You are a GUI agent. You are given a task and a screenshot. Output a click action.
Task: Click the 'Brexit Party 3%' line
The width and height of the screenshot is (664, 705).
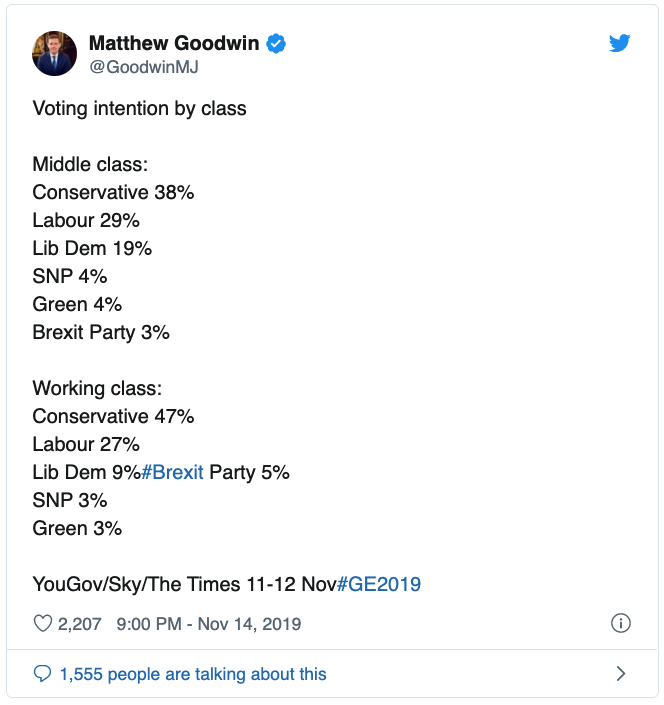tap(101, 332)
